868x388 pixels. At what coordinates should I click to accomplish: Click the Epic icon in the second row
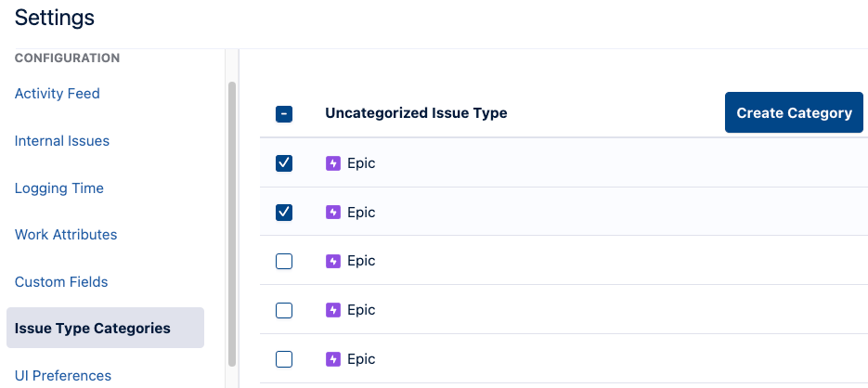(333, 213)
